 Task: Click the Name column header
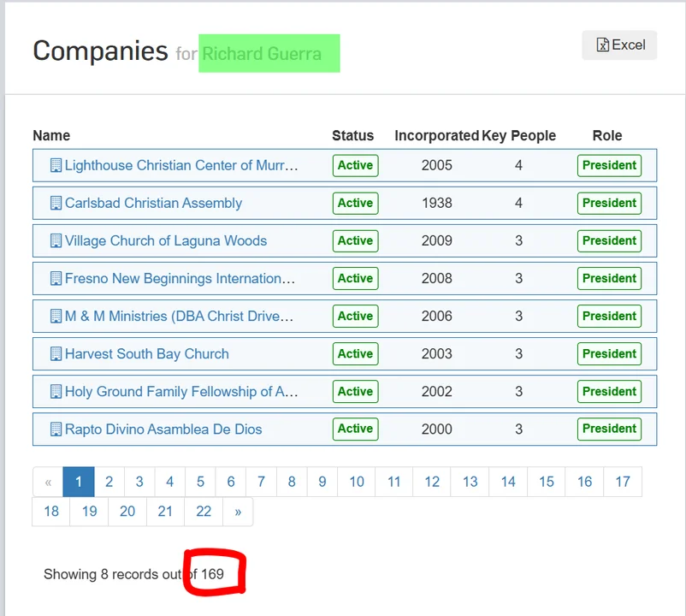(x=51, y=135)
